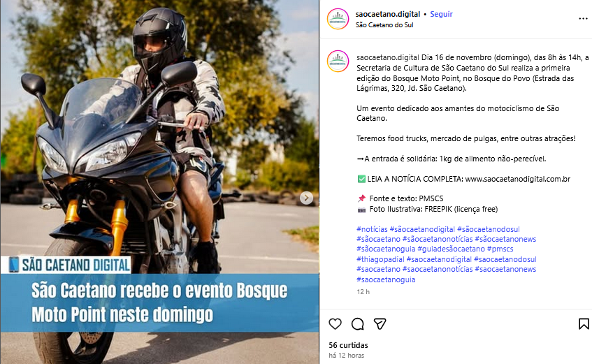Save post with the bookmark icon
The image size is (592, 364).
pyautogui.click(x=584, y=324)
